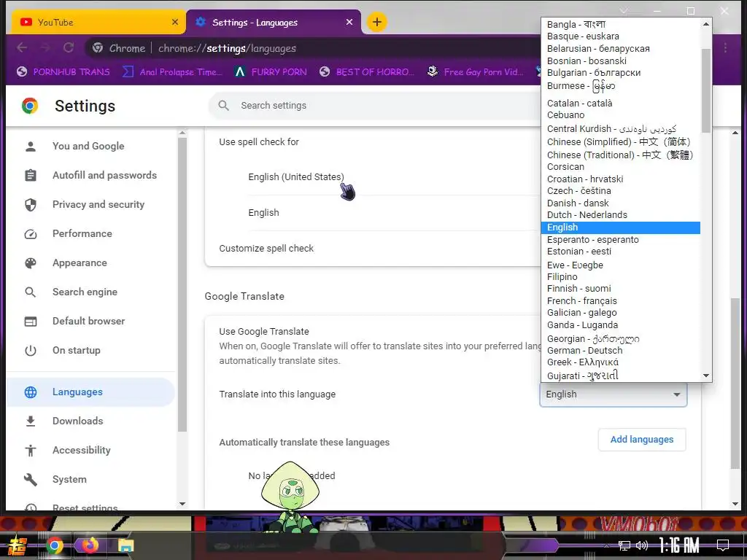Click language list scroll down arrow
The image size is (747, 560).
click(x=706, y=376)
